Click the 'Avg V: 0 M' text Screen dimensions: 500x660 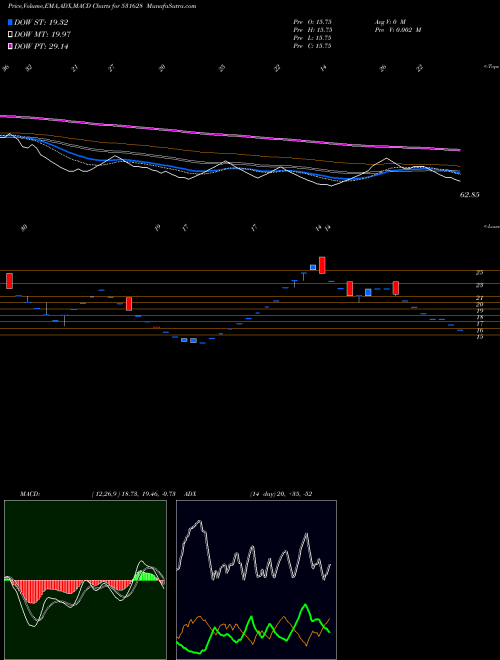389,21
